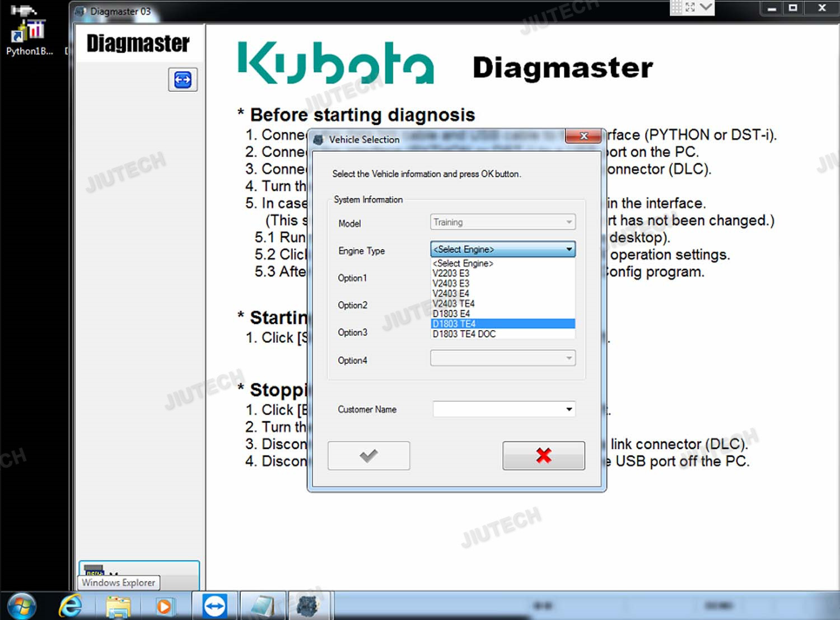Image resolution: width=840 pixels, height=620 pixels.
Task: Select D1803 TE4 DOC engine entry
Action: click(x=464, y=334)
